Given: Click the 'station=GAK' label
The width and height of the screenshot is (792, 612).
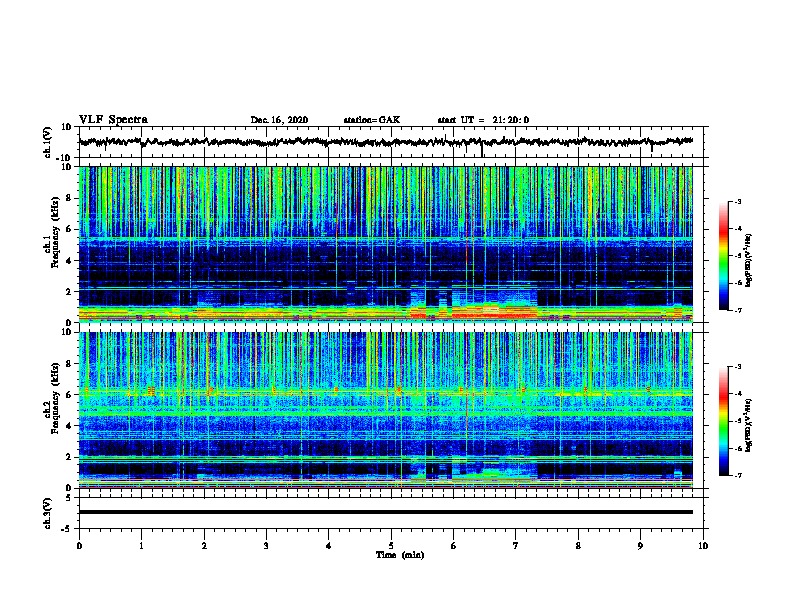Looking at the screenshot, I should click(372, 120).
